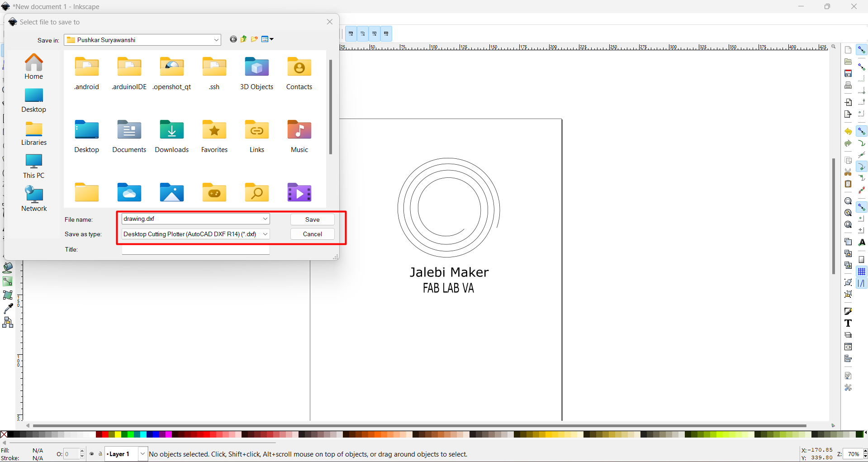Click the Import file icon

coord(848,102)
